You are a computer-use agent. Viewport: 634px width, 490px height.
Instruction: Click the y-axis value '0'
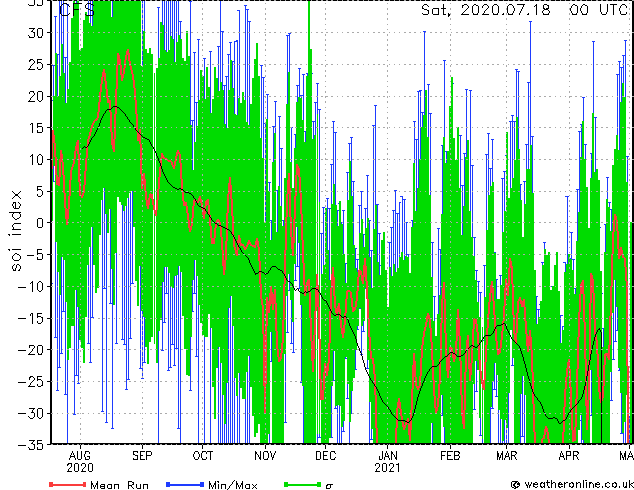point(40,223)
